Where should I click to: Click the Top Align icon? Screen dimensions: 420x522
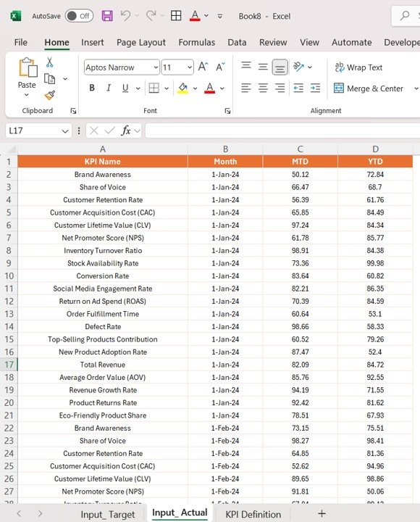(x=246, y=65)
